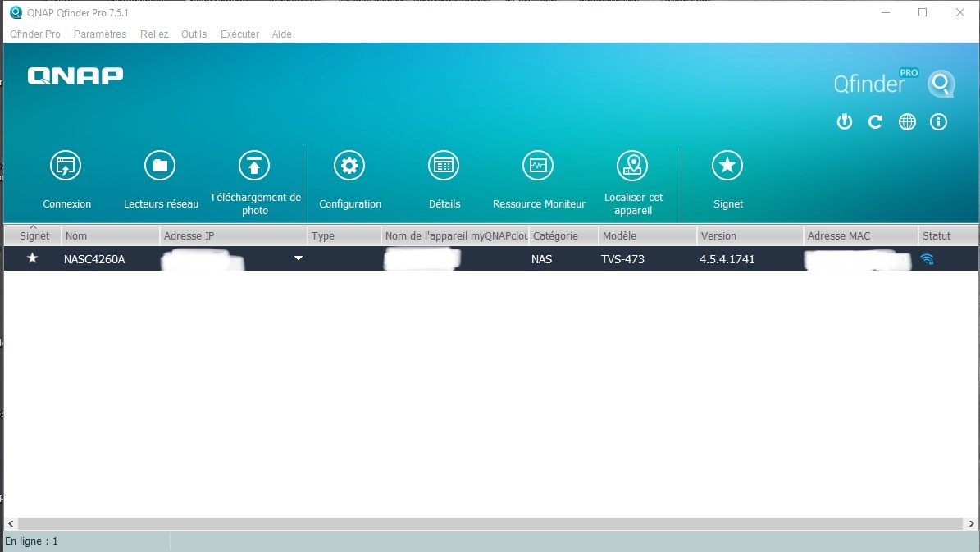Expand the IP address dropdown arrow
Screen dimensions: 980x552
(299, 258)
